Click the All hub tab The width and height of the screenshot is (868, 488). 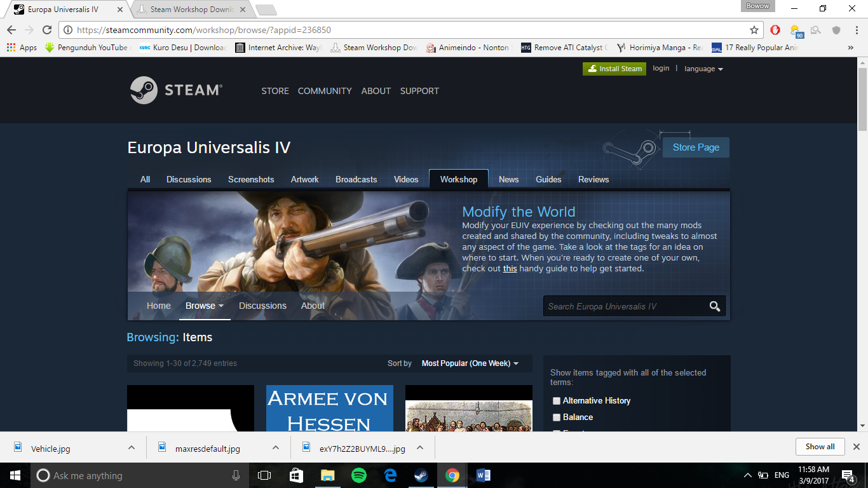(x=145, y=179)
